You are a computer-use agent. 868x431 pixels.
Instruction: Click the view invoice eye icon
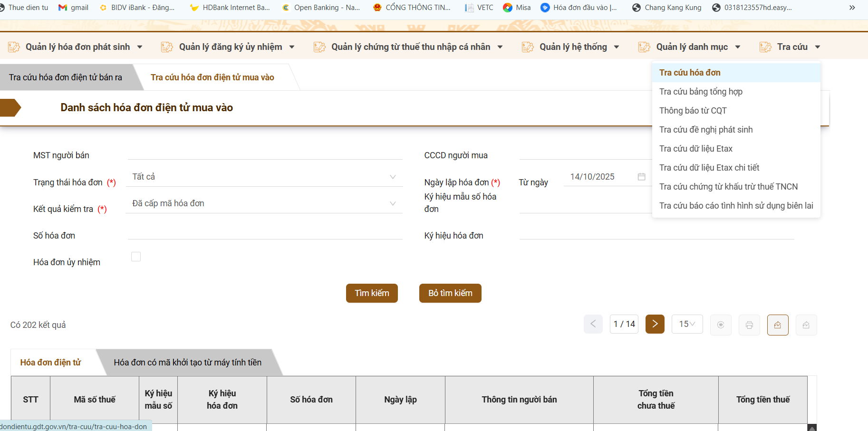pos(721,325)
